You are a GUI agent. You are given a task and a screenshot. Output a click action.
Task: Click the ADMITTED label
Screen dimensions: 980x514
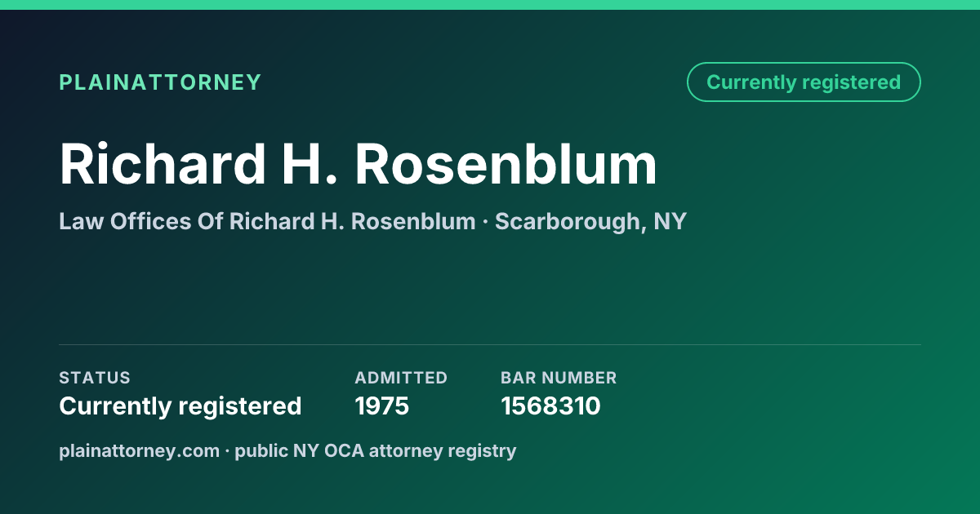(401, 378)
